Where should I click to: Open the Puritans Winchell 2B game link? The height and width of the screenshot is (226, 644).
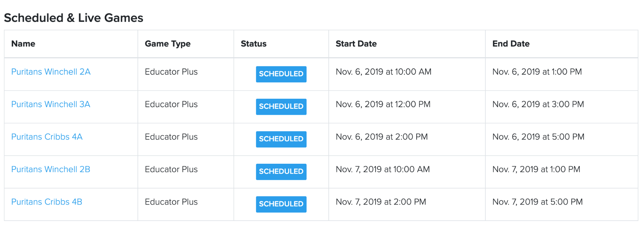coord(51,169)
